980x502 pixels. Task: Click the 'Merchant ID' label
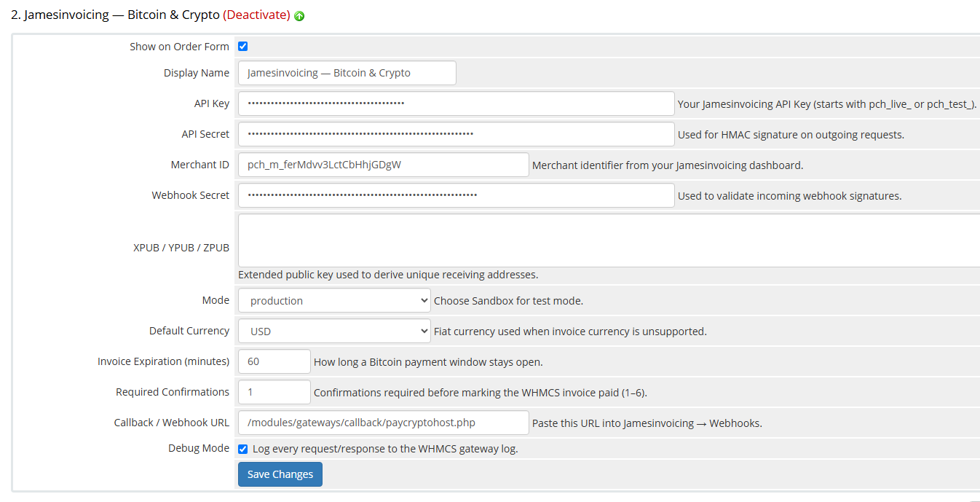click(x=200, y=165)
